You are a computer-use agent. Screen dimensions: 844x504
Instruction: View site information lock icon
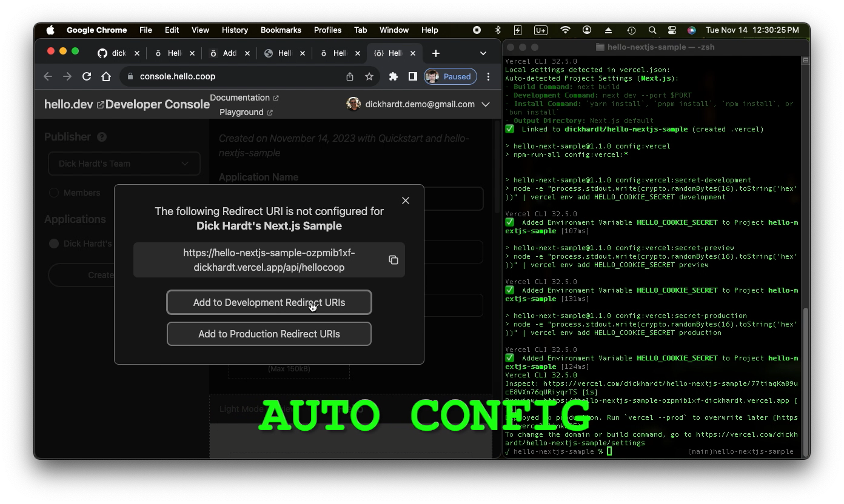[x=130, y=76]
